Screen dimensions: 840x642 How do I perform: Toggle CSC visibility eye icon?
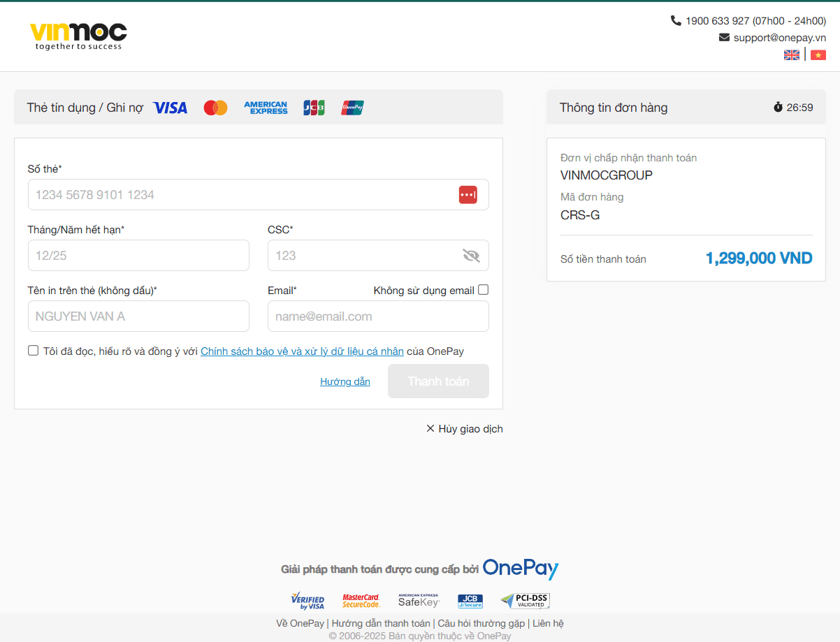click(471, 256)
